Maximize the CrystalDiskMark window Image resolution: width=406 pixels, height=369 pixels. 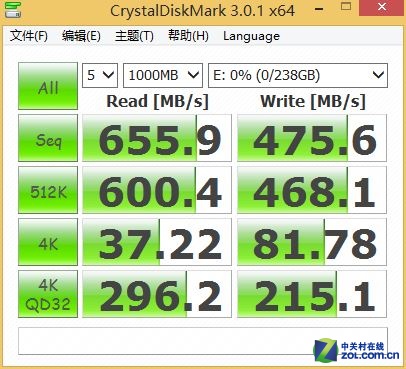pos(346,7)
